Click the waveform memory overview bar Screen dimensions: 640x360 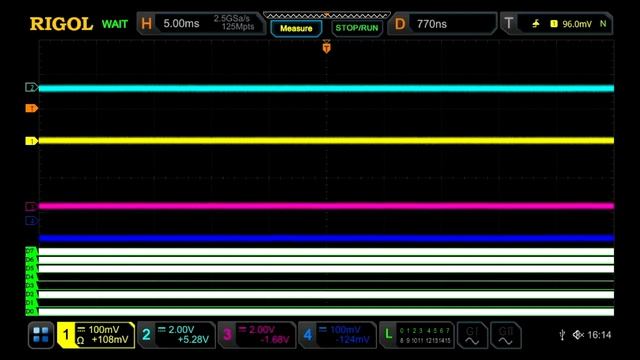(x=327, y=15)
